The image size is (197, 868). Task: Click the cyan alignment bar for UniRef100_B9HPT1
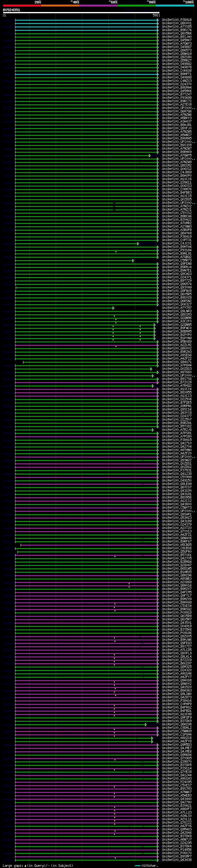click(86, 74)
